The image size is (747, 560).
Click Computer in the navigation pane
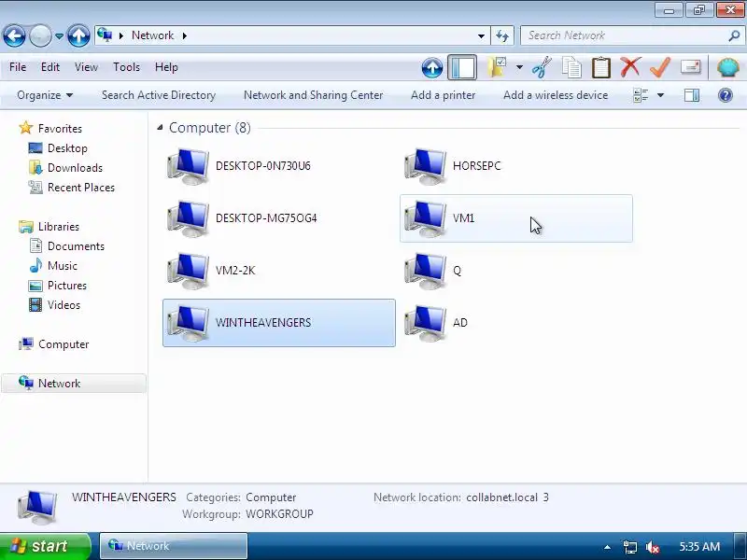pyautogui.click(x=63, y=344)
